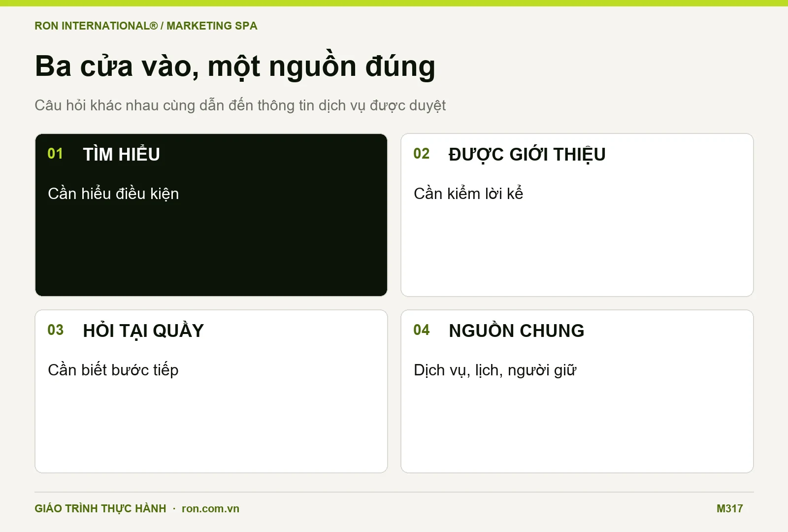Click the number 04 label
The image size is (788, 532).
click(x=422, y=330)
